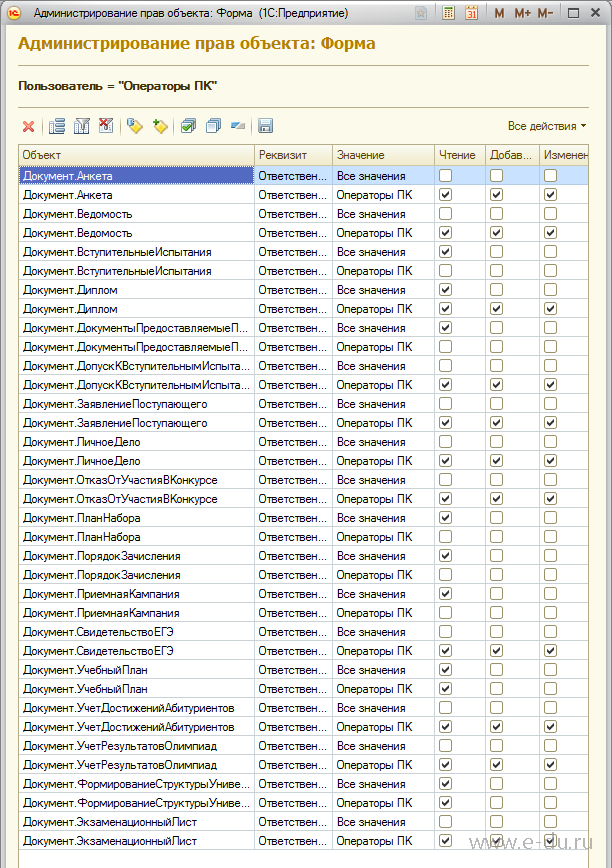Open the Все действия dropdown menu
Viewport: 612px width, 868px height.
547,126
